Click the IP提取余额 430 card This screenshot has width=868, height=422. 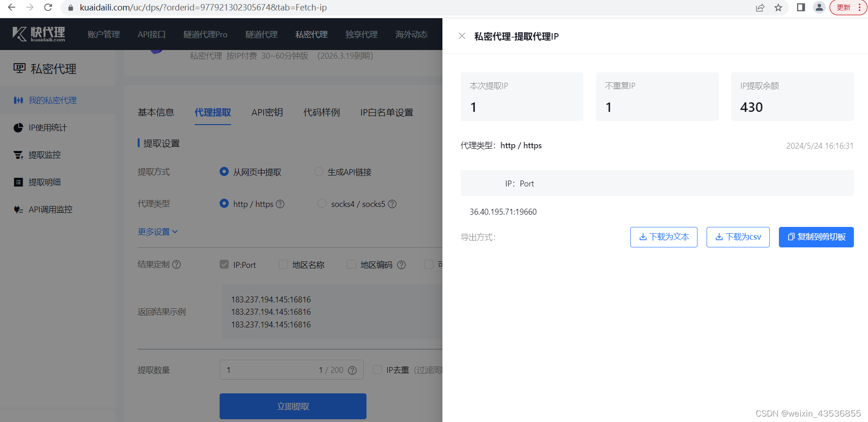(793, 96)
